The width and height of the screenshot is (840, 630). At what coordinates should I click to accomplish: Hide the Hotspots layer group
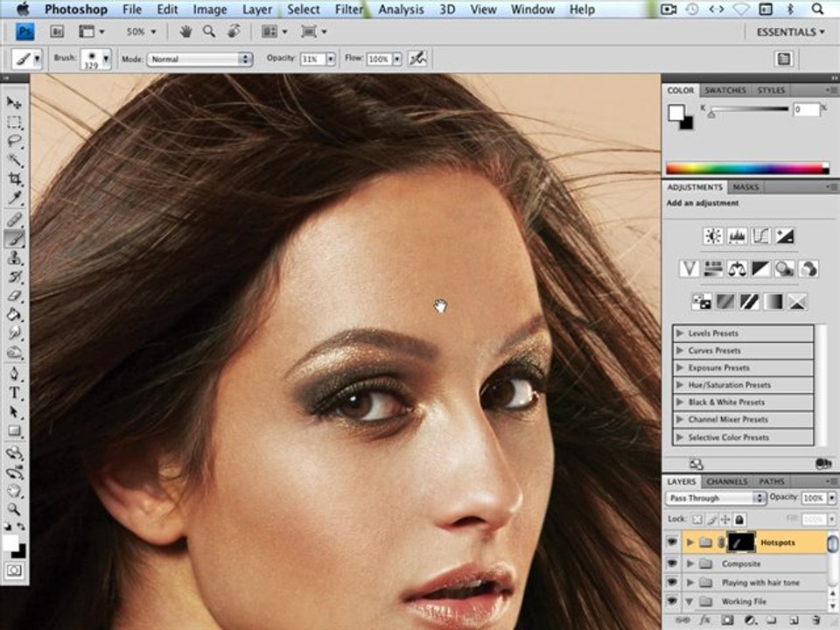click(672, 542)
